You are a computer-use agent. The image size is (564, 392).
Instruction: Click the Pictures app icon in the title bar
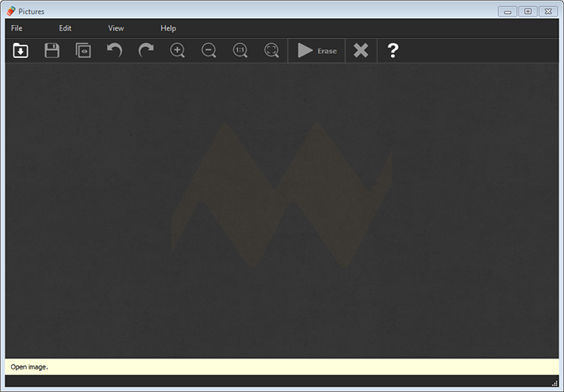pos(11,11)
